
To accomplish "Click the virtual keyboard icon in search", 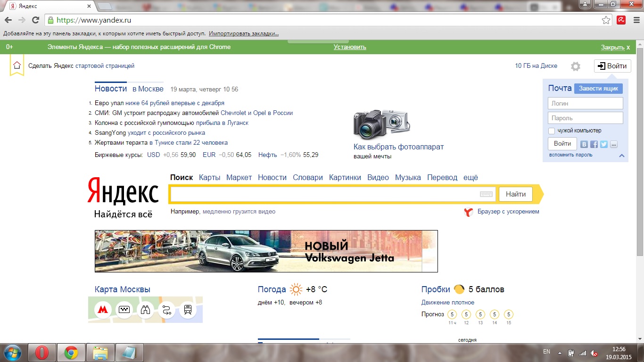I will [x=486, y=194].
